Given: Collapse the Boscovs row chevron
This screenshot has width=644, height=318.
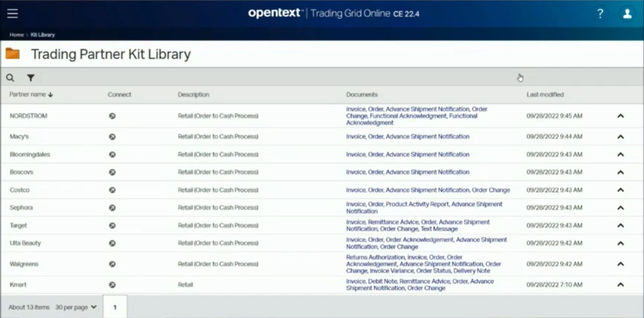Looking at the screenshot, I should tap(621, 172).
